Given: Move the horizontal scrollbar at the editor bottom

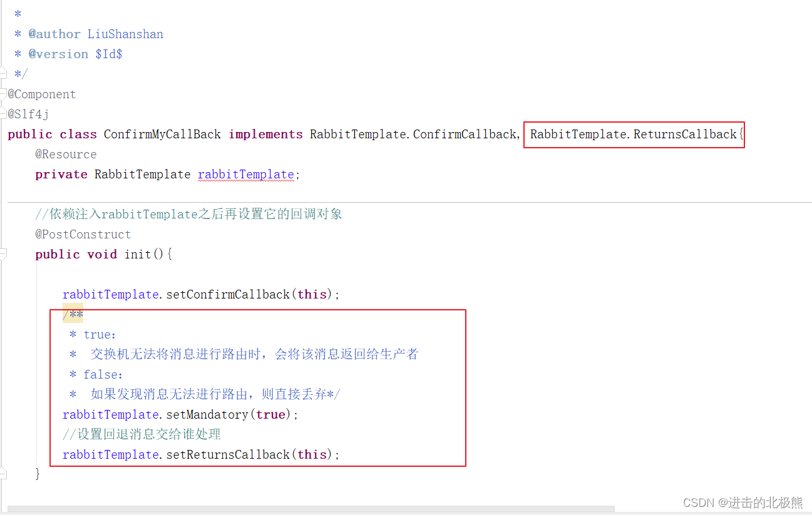Looking at the screenshot, I should click(x=311, y=510).
